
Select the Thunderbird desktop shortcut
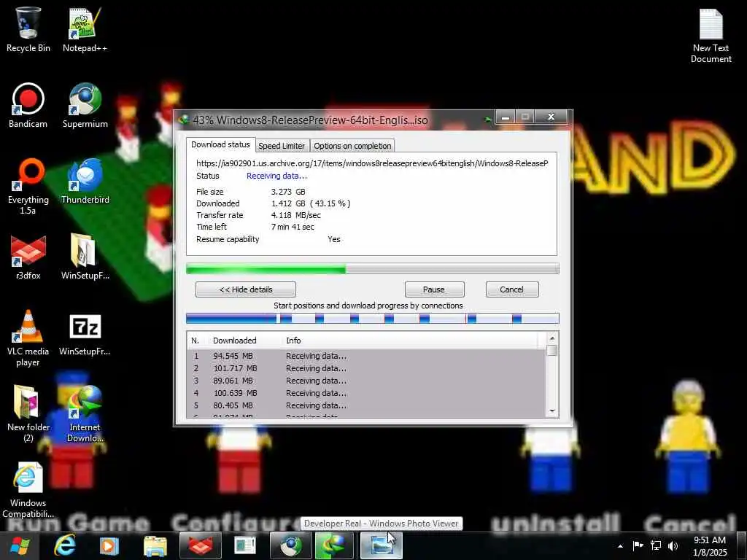[85, 182]
